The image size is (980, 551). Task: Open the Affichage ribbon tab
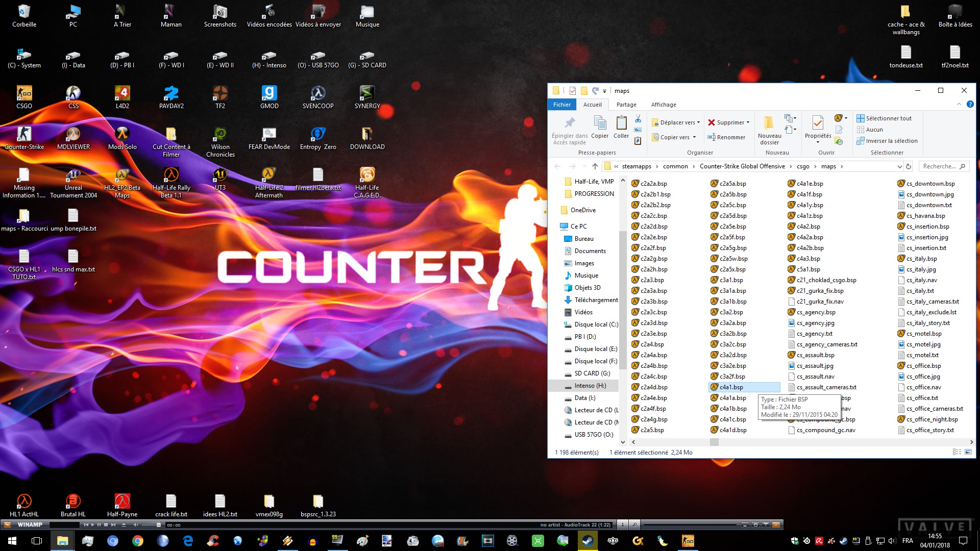663,105
